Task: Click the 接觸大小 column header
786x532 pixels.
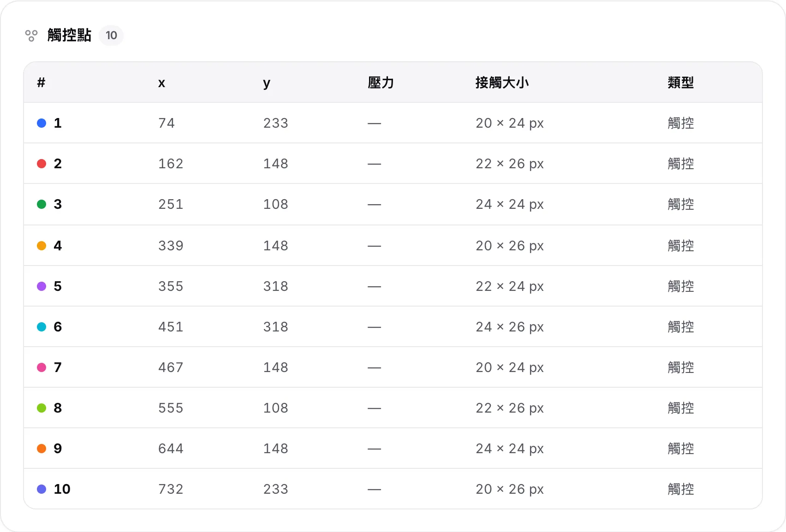Action: coord(502,83)
